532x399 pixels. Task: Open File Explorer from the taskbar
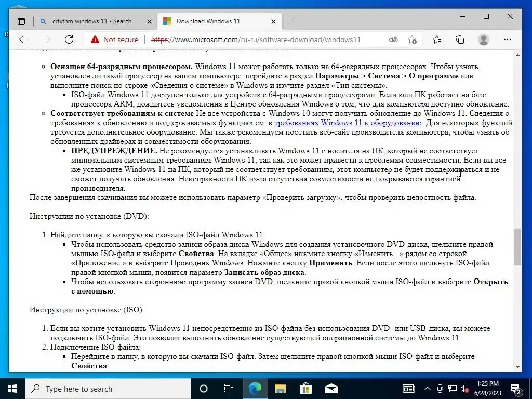(280, 389)
